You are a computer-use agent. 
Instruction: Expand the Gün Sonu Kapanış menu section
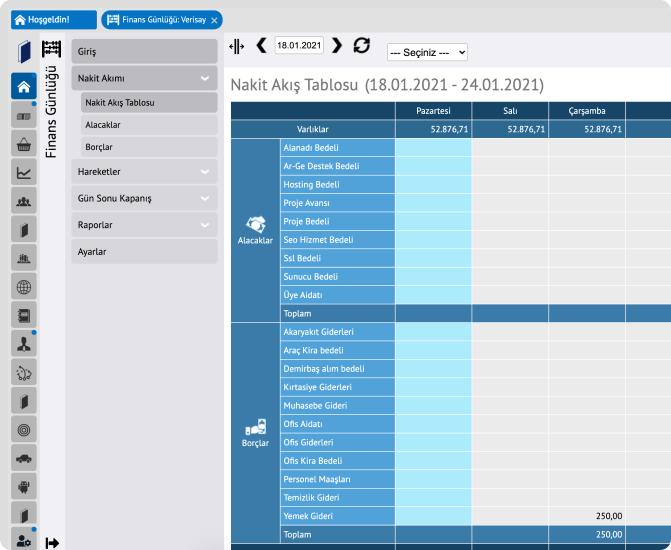click(144, 198)
